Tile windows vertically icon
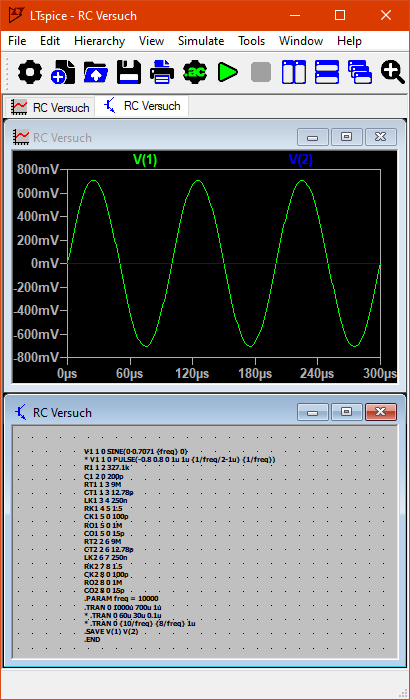The width and height of the screenshot is (410, 700). pyautogui.click(x=294, y=72)
